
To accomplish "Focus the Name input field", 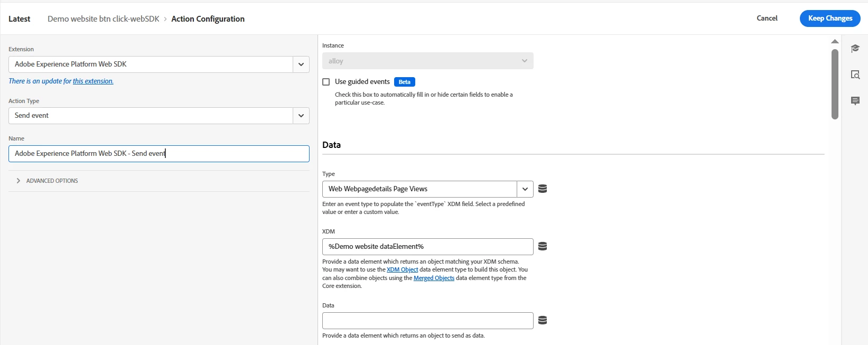I will pos(159,154).
